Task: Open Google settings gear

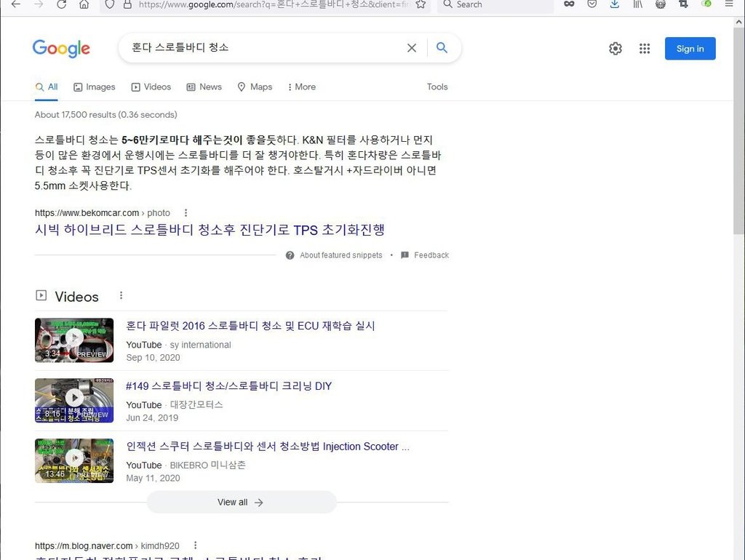Action: (x=615, y=49)
